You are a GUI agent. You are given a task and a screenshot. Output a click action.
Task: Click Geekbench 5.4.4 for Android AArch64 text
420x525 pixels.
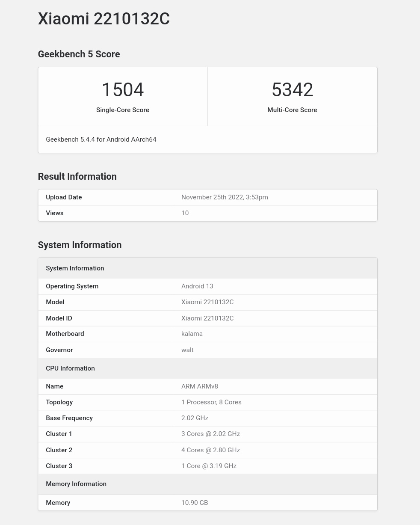(101, 139)
